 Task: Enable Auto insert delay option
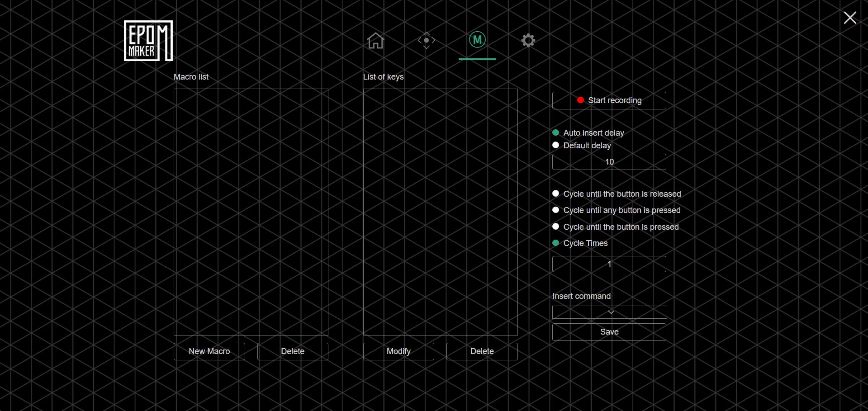tap(556, 133)
